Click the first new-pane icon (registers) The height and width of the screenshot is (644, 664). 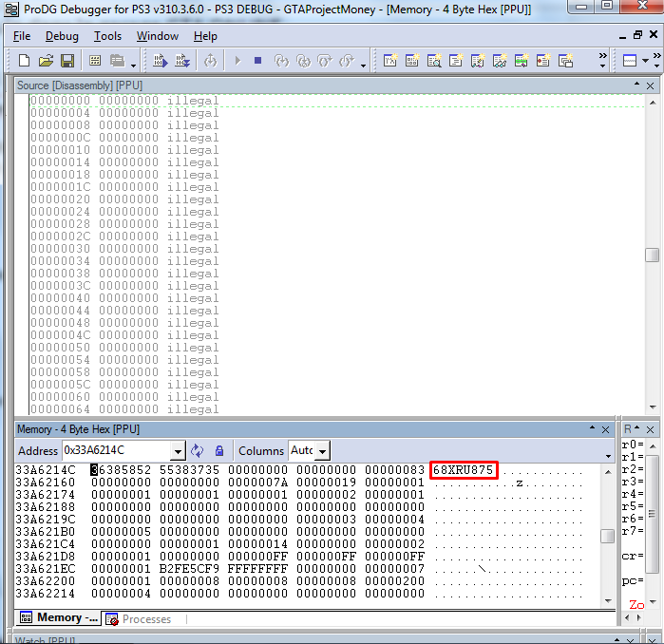(x=390, y=61)
